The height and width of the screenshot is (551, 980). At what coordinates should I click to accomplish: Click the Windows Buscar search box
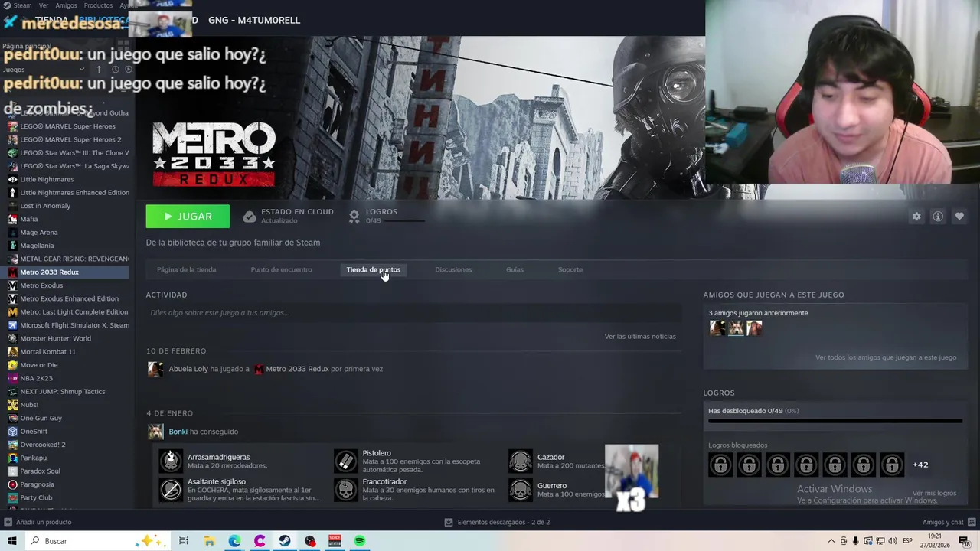[x=97, y=541]
